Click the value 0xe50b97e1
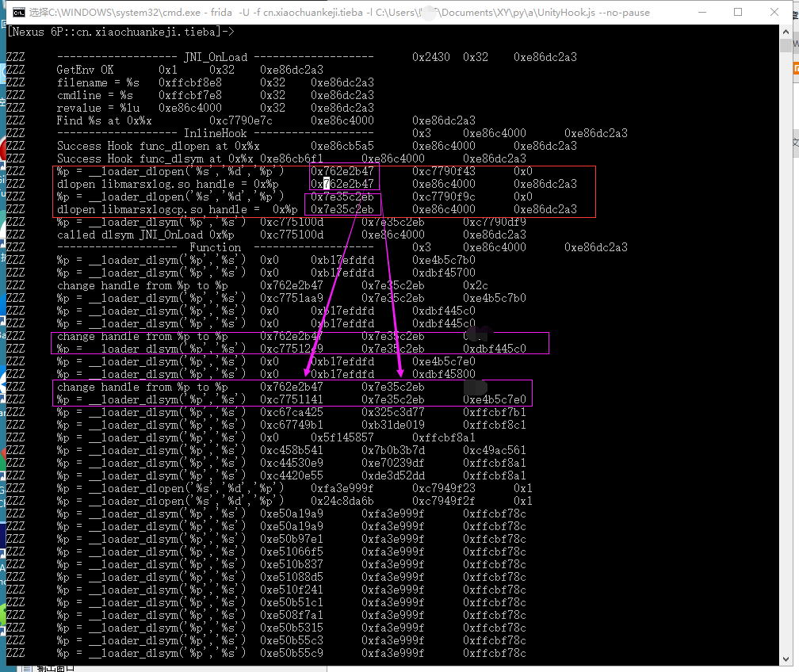 coord(292,539)
